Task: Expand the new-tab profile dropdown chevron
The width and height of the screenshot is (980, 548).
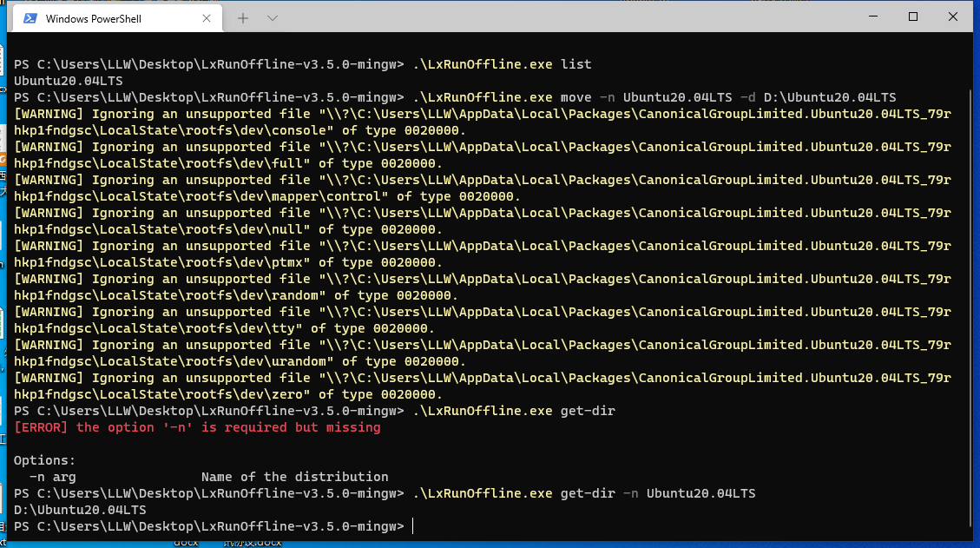Action: [x=272, y=19]
